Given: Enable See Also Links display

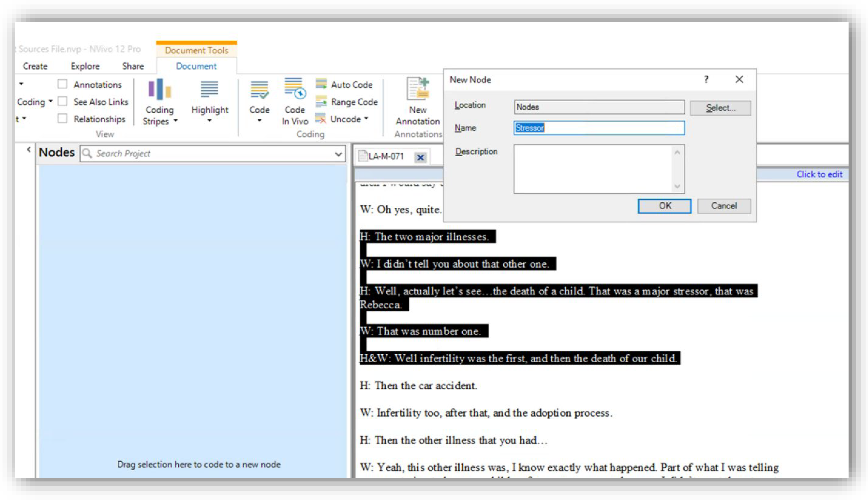Looking at the screenshot, I should [x=63, y=102].
